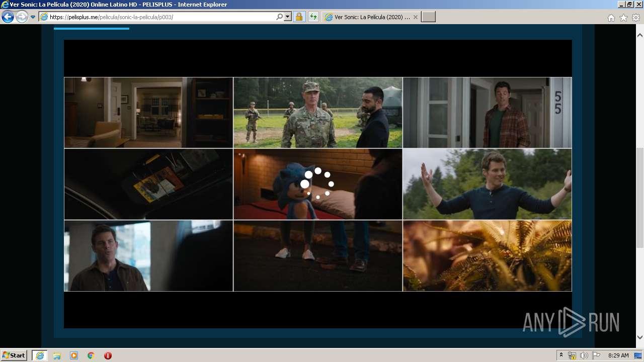Image resolution: width=644 pixels, height=362 pixels.
Task: Open the Home page icon
Action: pos(611,18)
